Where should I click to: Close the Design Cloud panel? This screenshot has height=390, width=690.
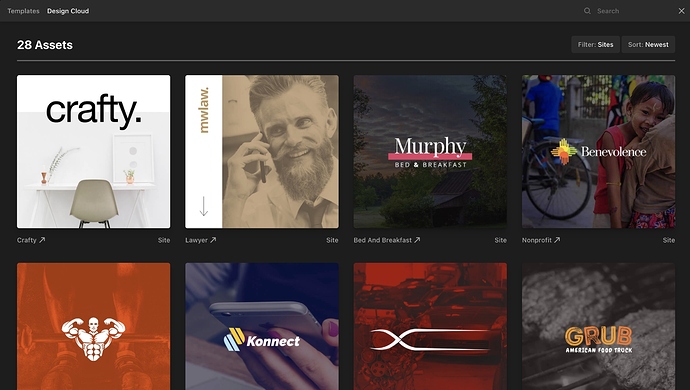(681, 11)
